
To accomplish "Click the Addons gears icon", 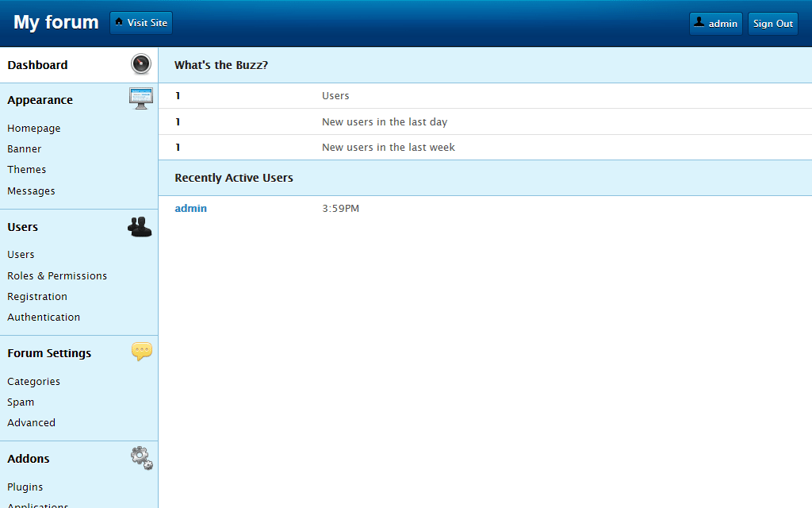I will pos(141,458).
